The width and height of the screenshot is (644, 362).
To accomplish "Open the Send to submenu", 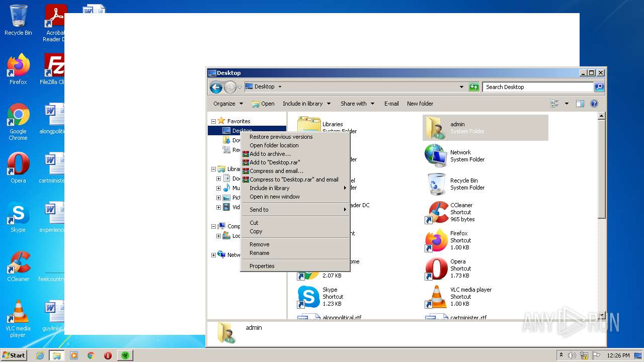I will [295, 210].
